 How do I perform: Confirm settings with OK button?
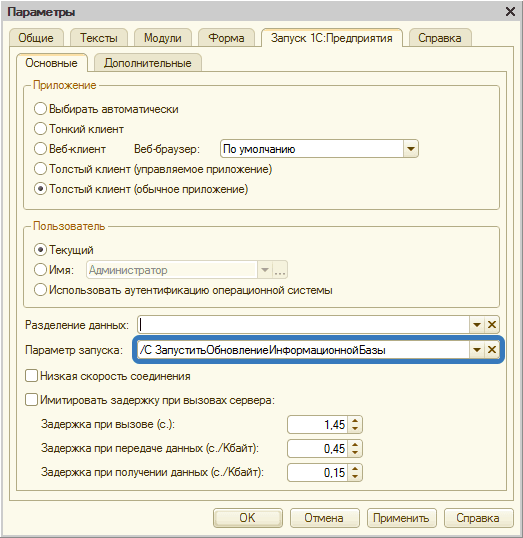pos(247,518)
